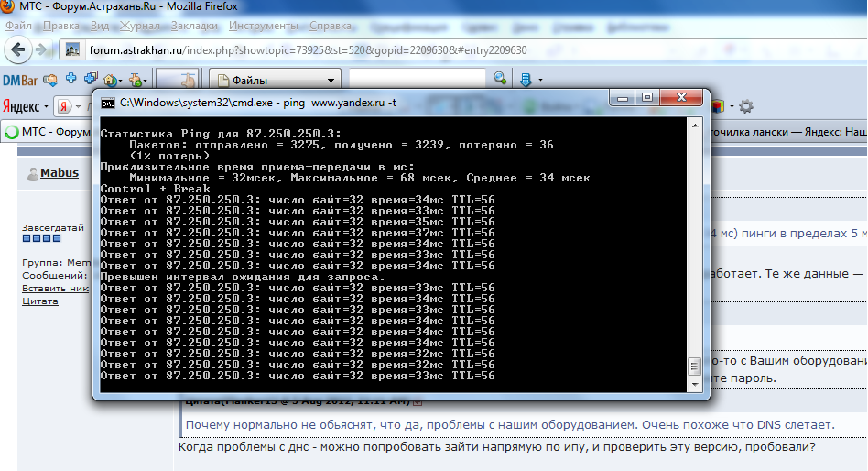Minimize the cmd.exe ping window
The width and height of the screenshot is (868, 471).
(x=623, y=98)
